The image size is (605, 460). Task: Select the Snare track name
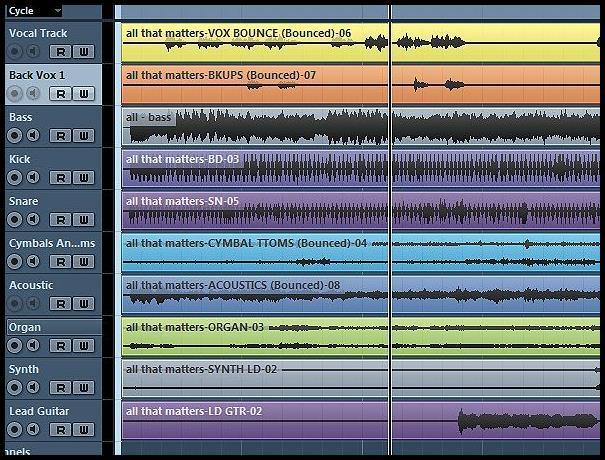pyautogui.click(x=24, y=201)
